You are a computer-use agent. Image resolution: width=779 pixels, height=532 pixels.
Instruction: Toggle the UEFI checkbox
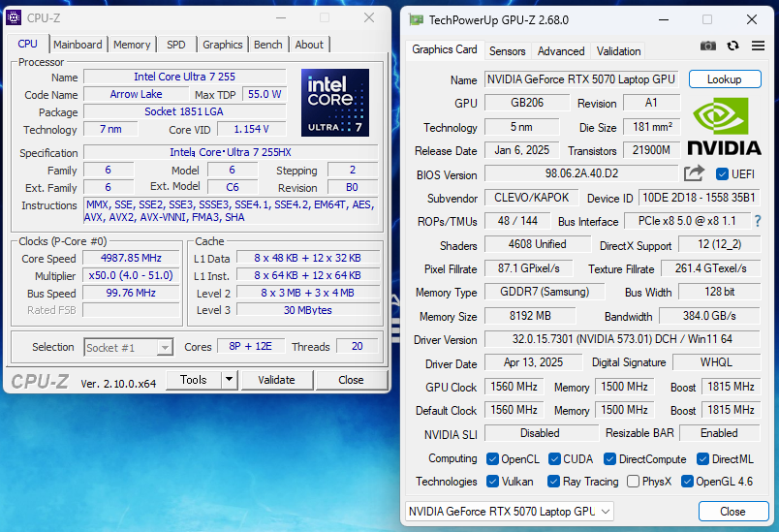coord(722,174)
